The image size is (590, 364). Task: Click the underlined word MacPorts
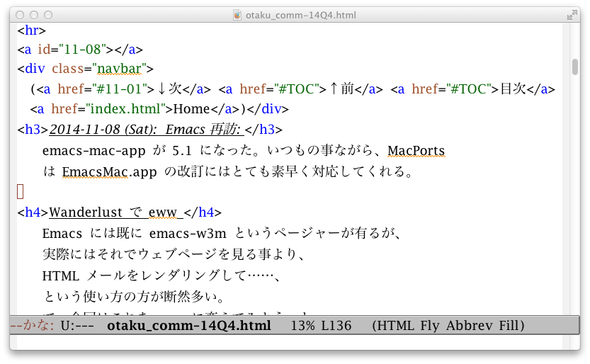pos(416,151)
